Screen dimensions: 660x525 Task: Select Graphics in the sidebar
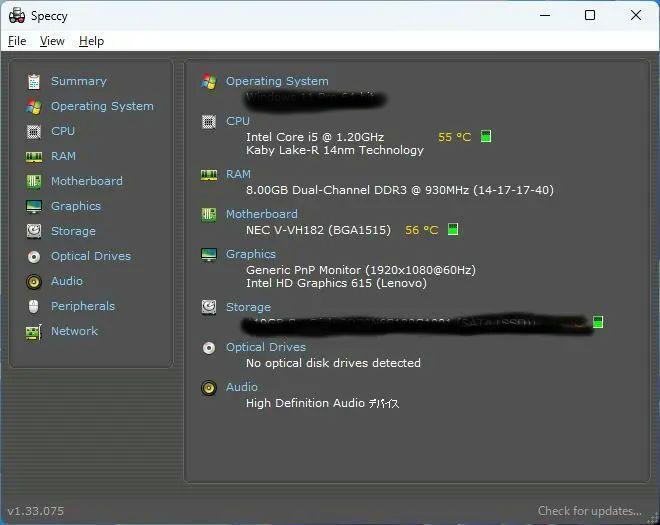click(76, 206)
